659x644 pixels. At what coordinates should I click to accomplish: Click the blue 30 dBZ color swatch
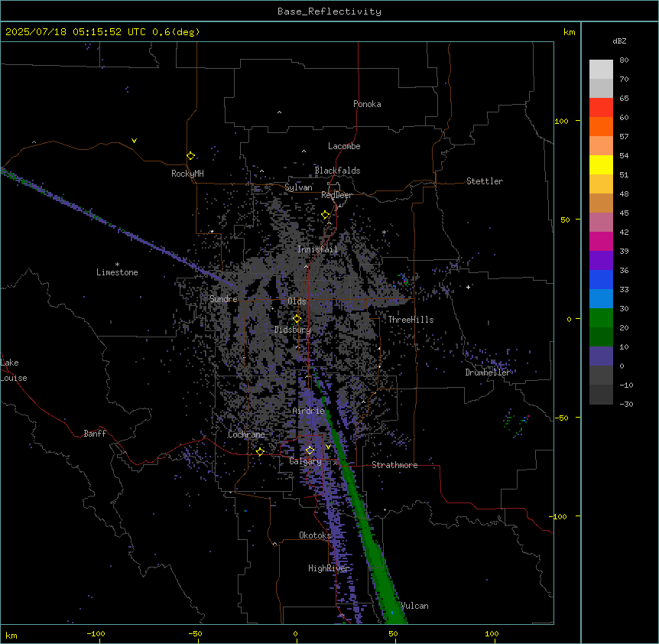[601, 299]
